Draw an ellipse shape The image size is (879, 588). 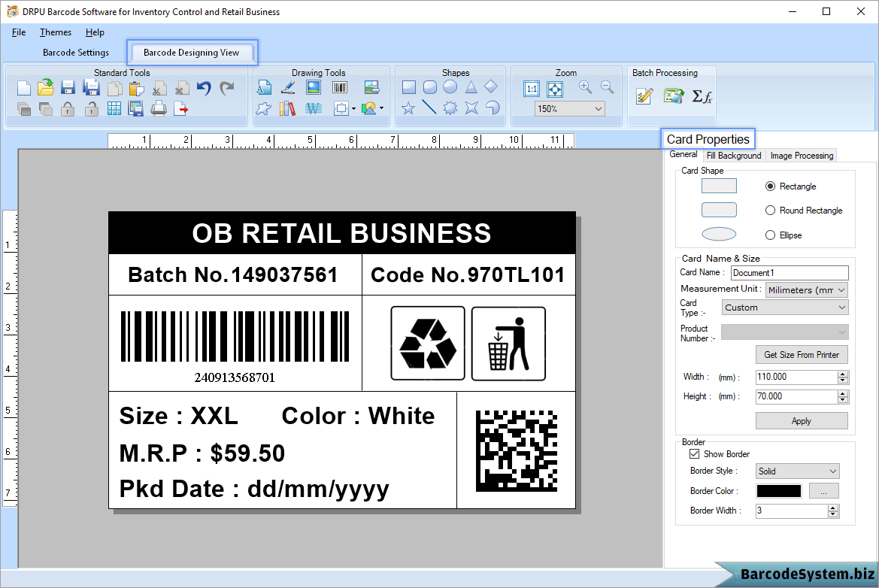(450, 87)
